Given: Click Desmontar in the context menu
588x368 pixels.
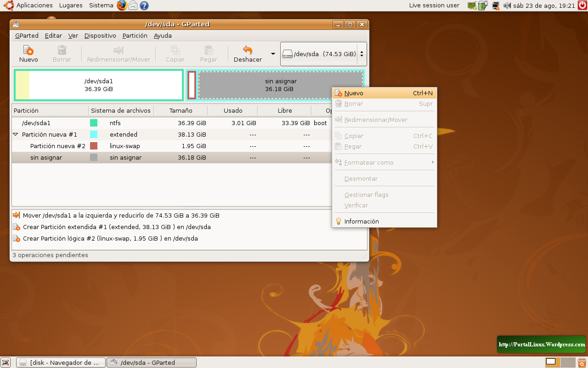Looking at the screenshot, I should coord(384,179).
